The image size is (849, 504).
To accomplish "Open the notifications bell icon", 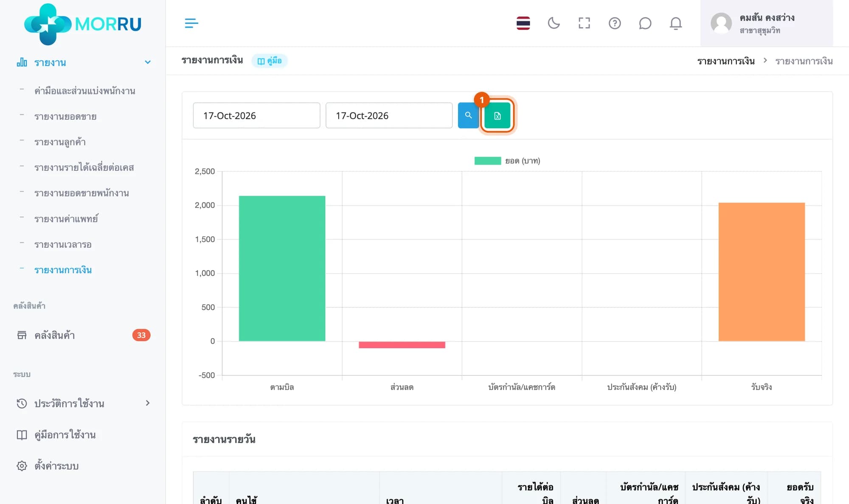I will click(676, 23).
